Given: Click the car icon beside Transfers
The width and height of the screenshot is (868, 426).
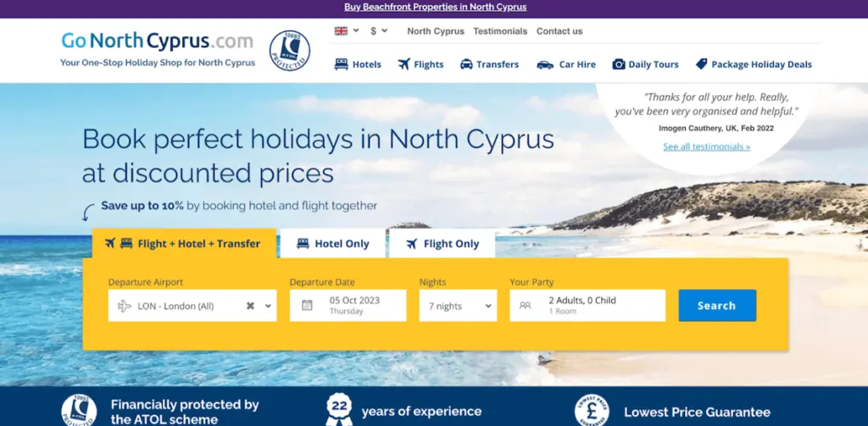Looking at the screenshot, I should (466, 64).
